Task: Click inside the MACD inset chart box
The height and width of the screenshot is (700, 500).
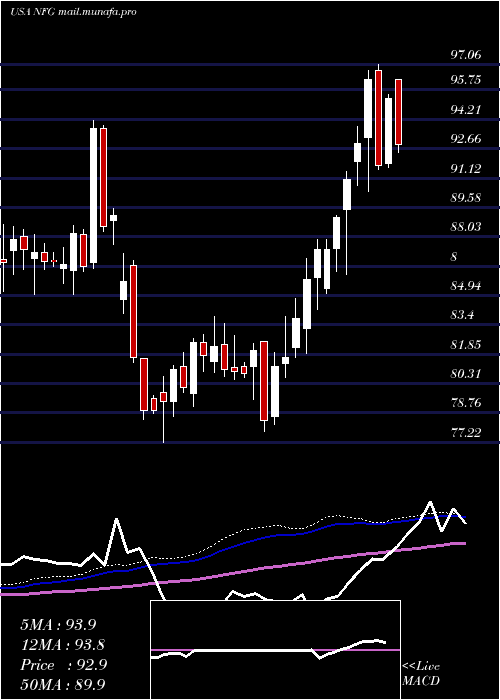Action: [x=275, y=650]
